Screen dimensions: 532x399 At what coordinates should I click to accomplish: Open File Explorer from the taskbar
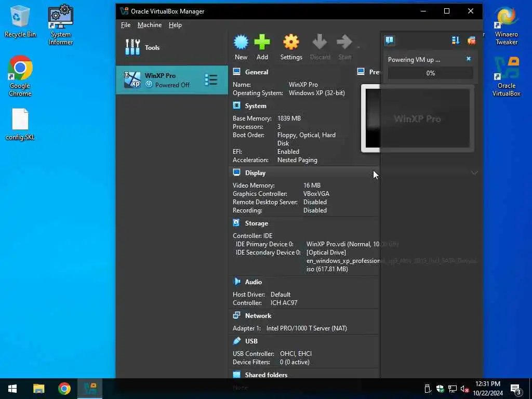click(x=38, y=389)
